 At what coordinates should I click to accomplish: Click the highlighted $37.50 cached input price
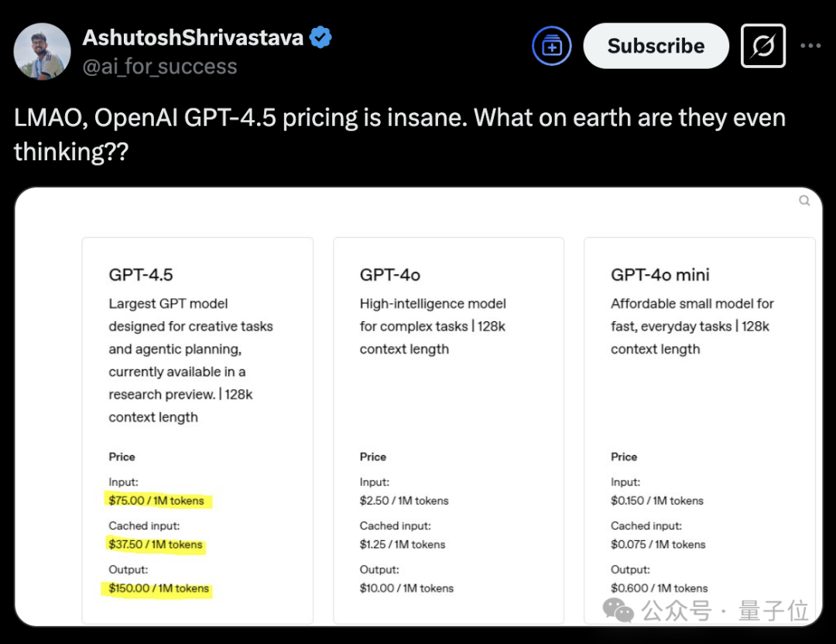pyautogui.click(x=156, y=544)
